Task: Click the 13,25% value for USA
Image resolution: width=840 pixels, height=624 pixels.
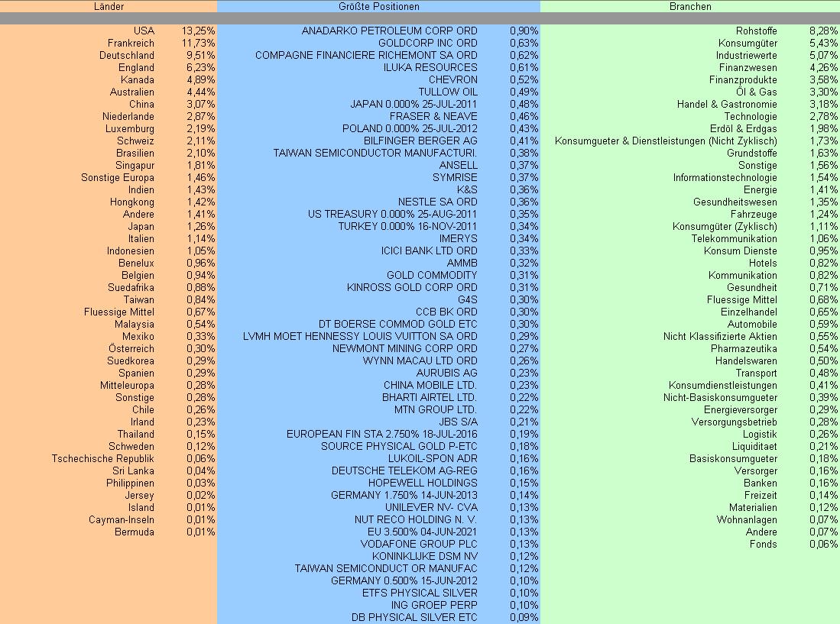Action: tap(198, 31)
